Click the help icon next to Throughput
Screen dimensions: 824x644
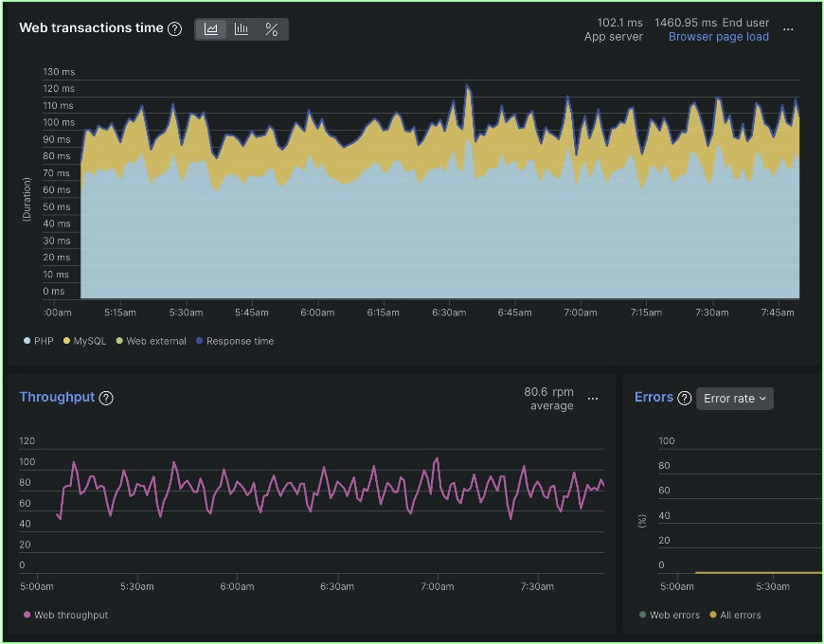pyautogui.click(x=105, y=398)
